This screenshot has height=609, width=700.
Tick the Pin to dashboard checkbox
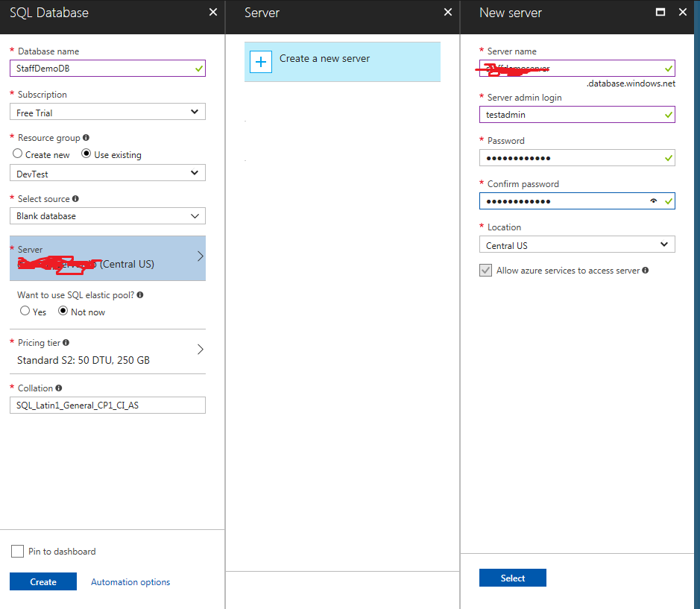click(17, 551)
